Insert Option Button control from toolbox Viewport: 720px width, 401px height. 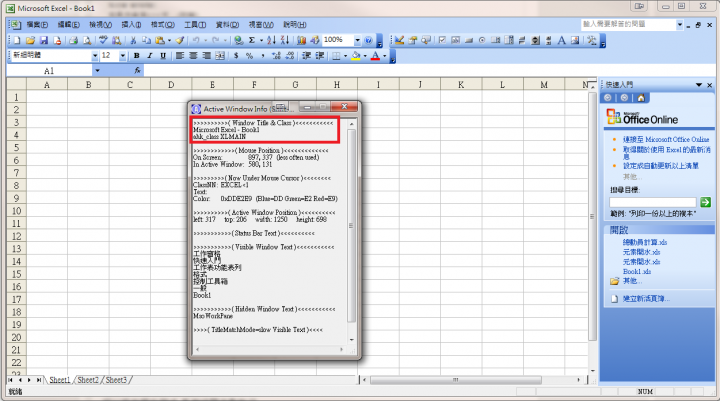coord(482,40)
